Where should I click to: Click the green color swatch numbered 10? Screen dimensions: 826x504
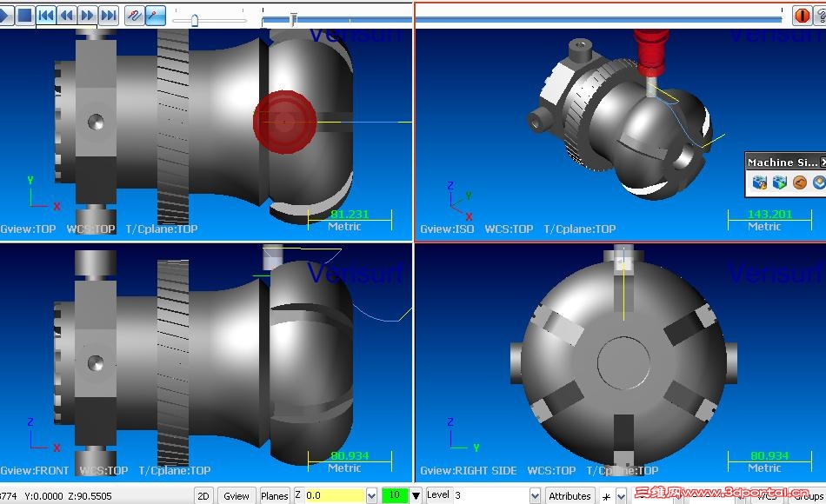(x=395, y=495)
